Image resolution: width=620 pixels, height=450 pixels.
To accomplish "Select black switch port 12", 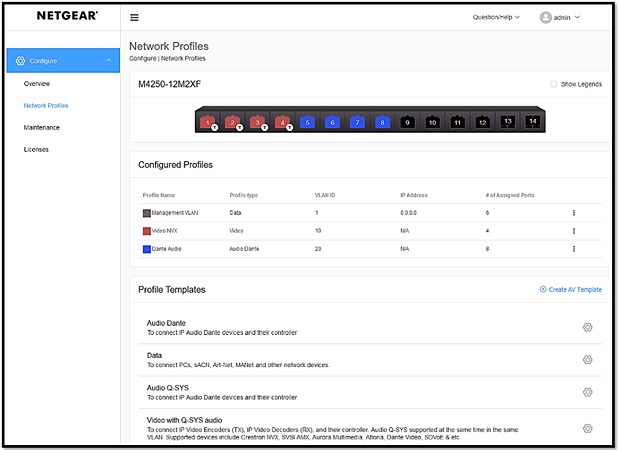I will 482,122.
